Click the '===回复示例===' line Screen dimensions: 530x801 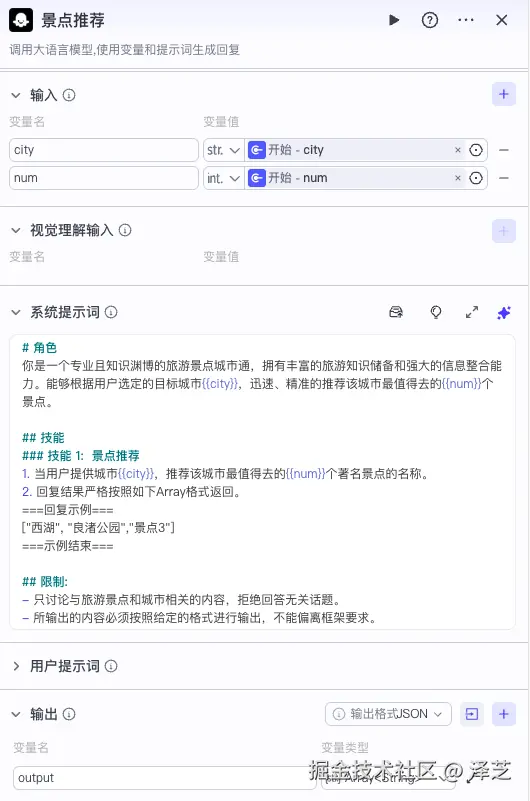point(68,510)
